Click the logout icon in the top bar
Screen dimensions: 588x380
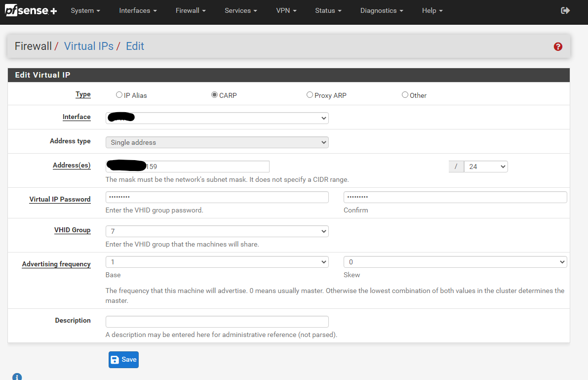[x=565, y=10]
